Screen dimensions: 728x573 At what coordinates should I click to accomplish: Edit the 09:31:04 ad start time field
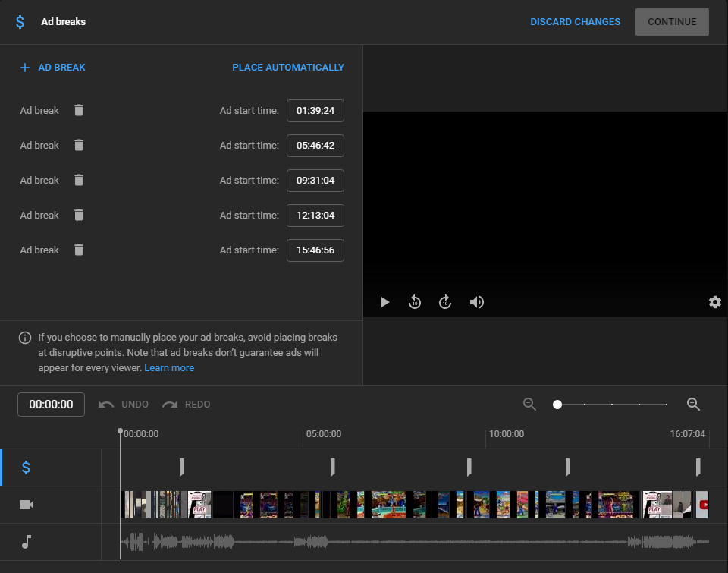315,181
